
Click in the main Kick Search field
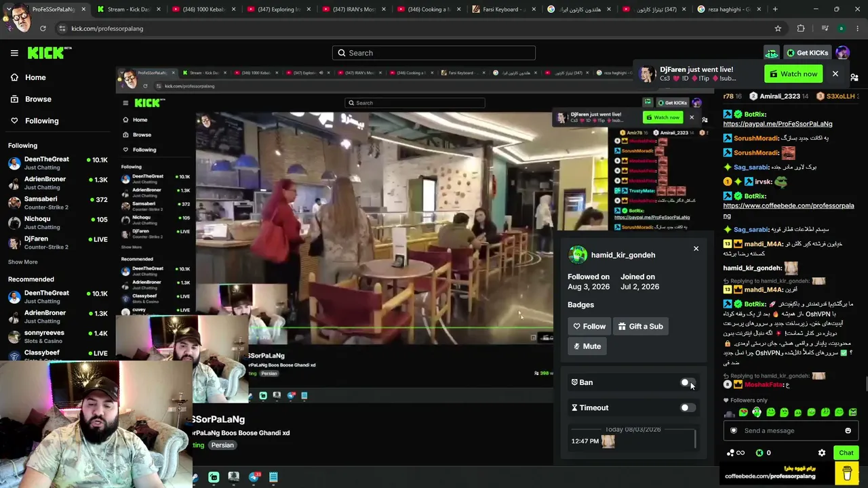434,53
